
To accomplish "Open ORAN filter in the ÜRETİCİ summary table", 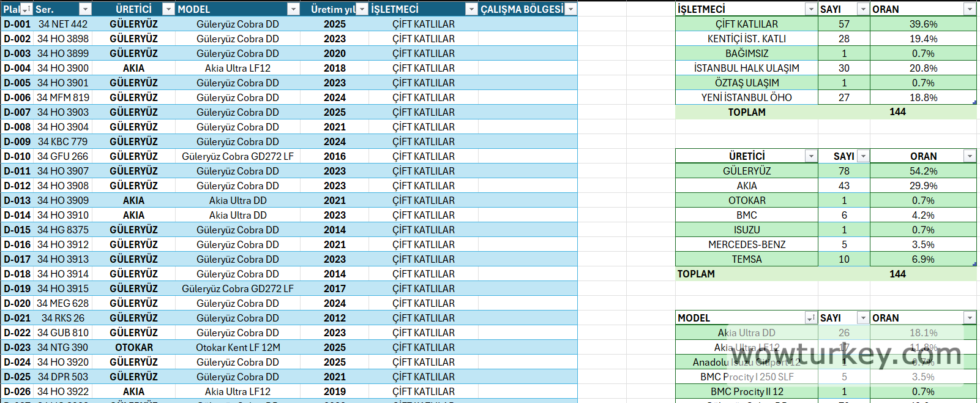I will pyautogui.click(x=969, y=156).
